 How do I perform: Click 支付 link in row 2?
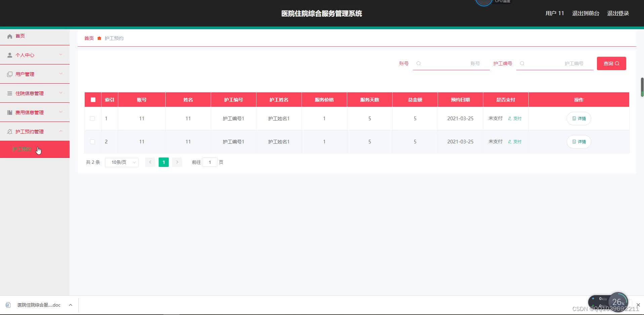pyautogui.click(x=515, y=142)
